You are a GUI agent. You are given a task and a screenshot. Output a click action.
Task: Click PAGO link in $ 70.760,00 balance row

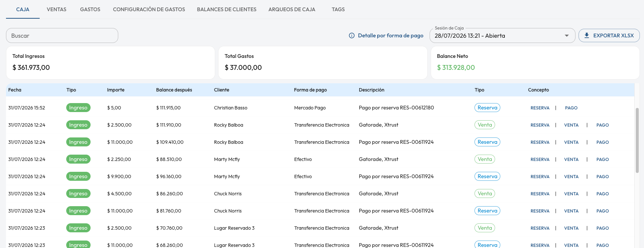click(x=602, y=228)
